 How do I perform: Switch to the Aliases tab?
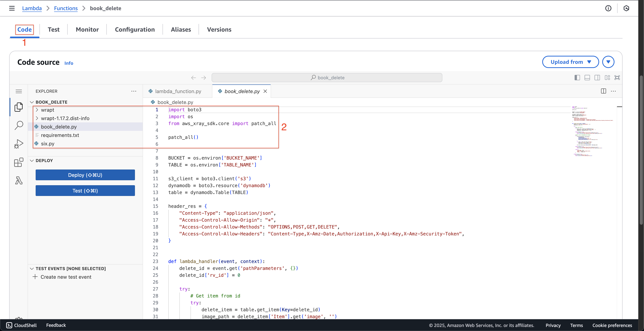181,29
